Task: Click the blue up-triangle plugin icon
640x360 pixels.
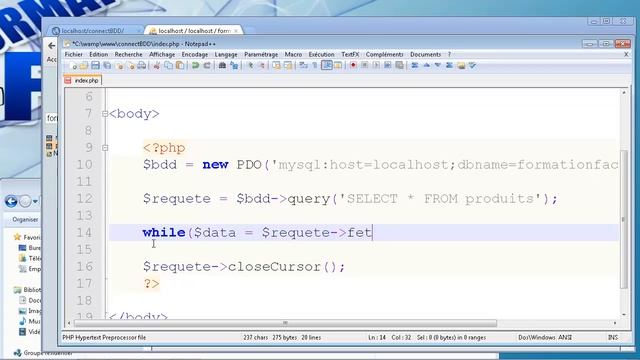Action: point(427,65)
